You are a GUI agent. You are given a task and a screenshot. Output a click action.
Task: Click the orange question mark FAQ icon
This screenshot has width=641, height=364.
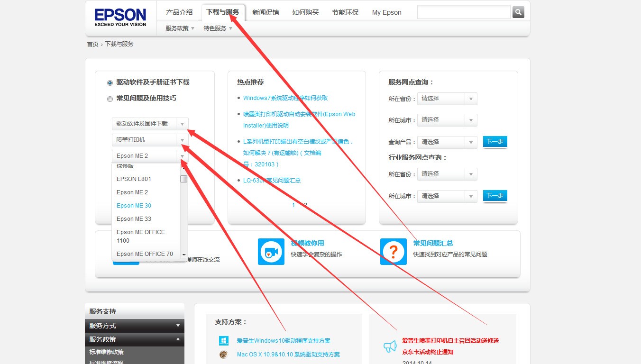[x=394, y=251]
